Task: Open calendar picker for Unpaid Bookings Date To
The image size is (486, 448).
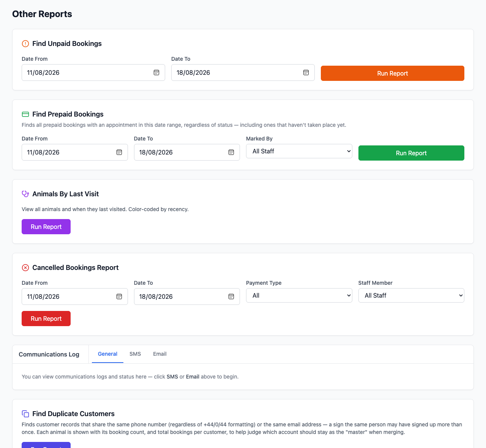Action: [306, 73]
